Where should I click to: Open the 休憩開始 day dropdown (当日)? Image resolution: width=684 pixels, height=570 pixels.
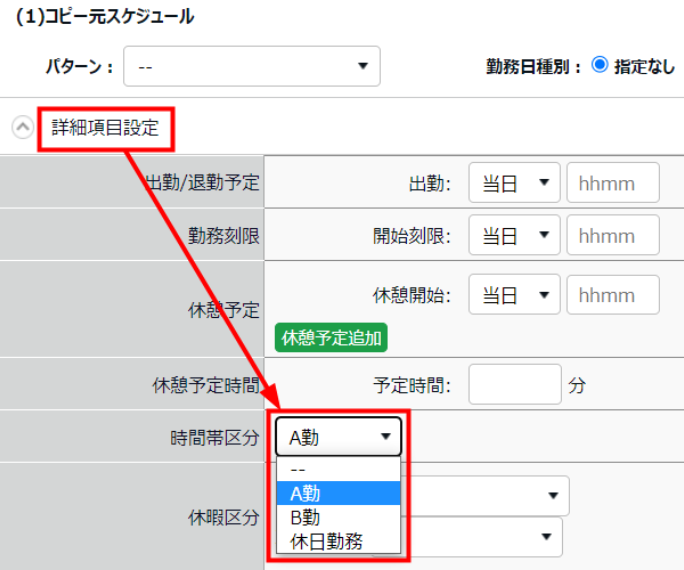click(514, 295)
